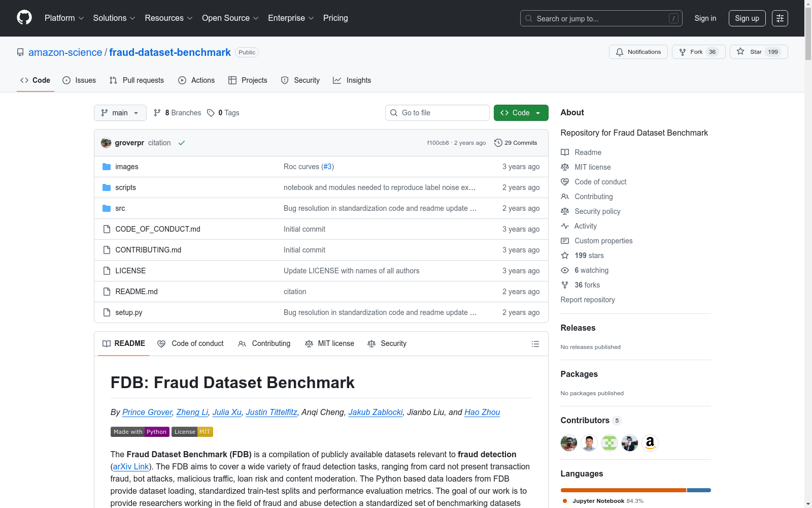Open the Pricing link
Screen dimensions: 812x508
click(x=335, y=18)
